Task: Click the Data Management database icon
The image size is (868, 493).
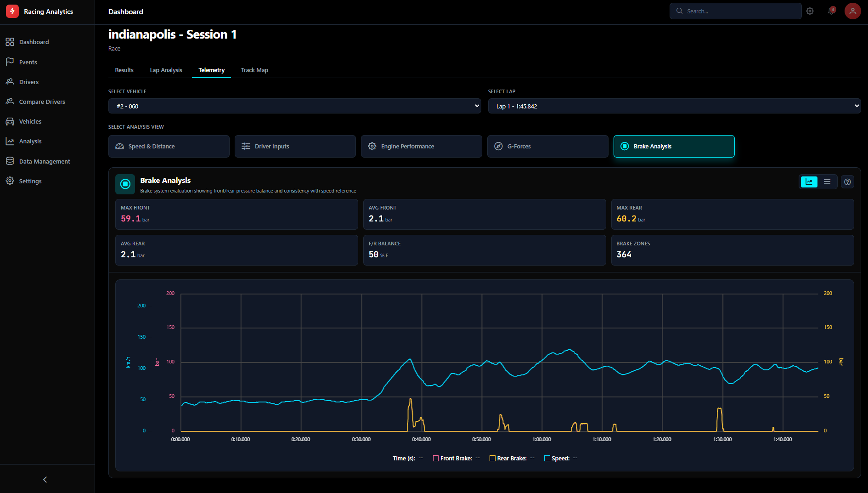Action: click(x=10, y=161)
